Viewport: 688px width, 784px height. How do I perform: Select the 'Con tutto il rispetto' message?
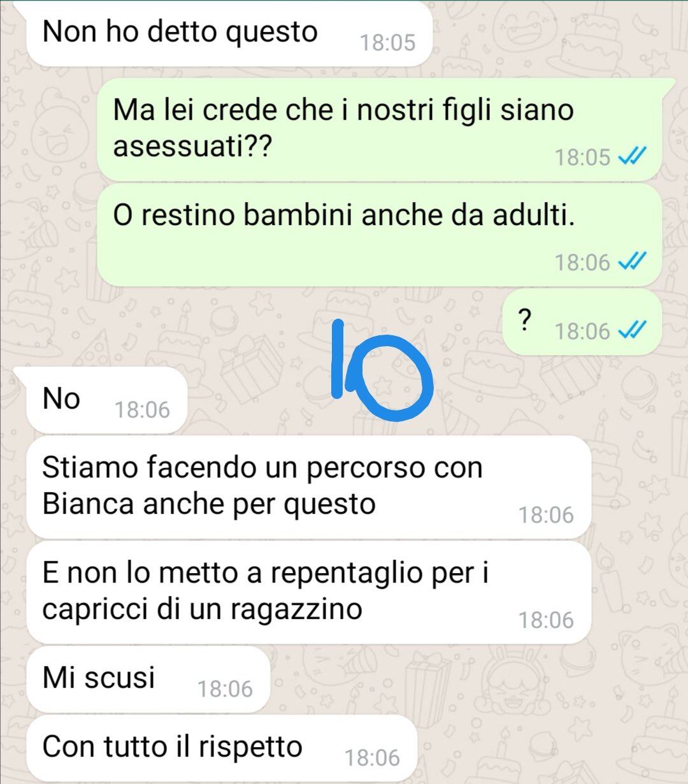(x=221, y=748)
